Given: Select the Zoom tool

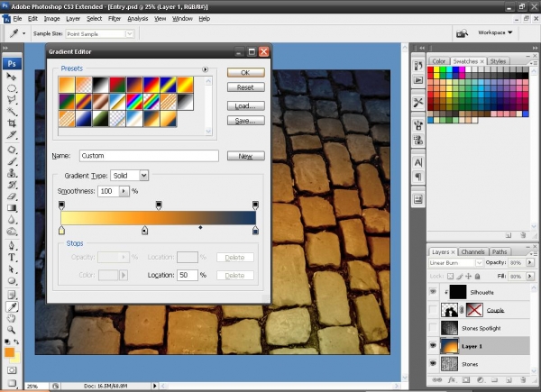Looking at the screenshot, I should point(12,330).
